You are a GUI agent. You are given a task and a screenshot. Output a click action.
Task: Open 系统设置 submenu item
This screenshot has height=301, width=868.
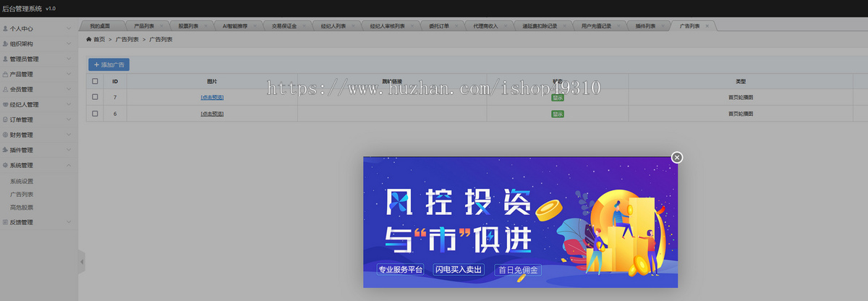coord(22,181)
